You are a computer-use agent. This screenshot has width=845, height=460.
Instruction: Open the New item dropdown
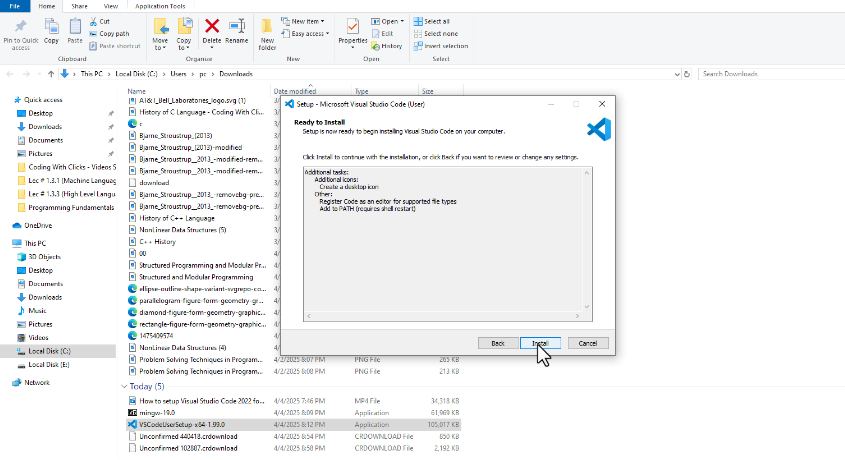[x=303, y=21]
